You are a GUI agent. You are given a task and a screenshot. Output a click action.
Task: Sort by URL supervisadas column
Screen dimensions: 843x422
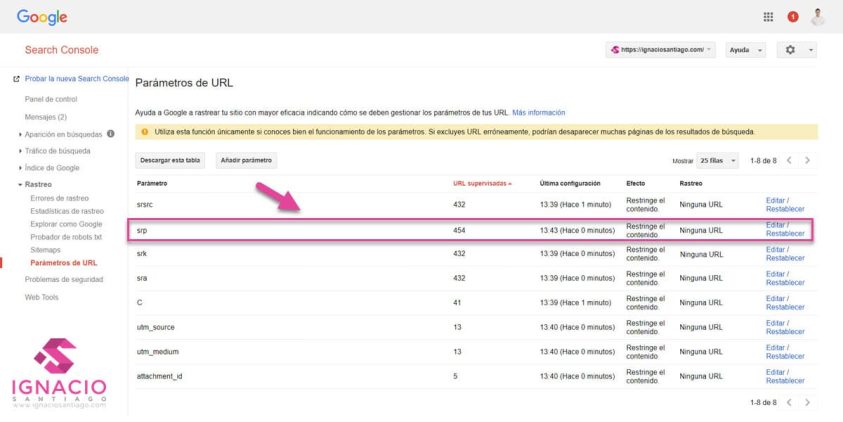(482, 183)
